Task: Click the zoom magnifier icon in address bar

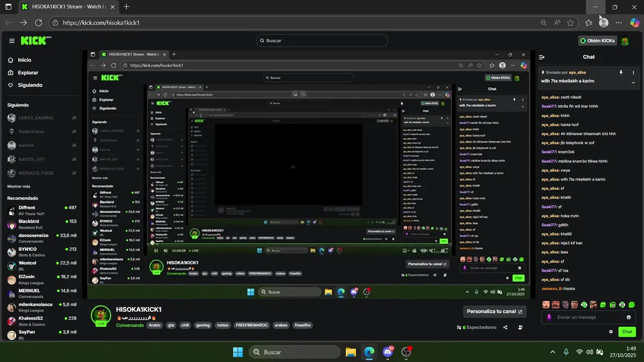Action: coord(543,23)
